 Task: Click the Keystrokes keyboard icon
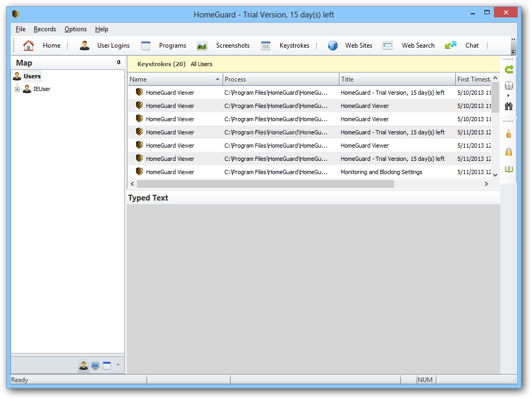(x=265, y=46)
